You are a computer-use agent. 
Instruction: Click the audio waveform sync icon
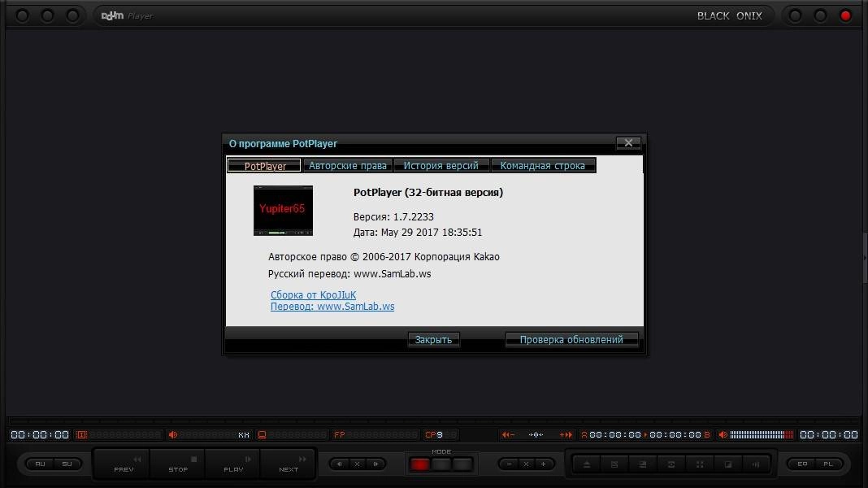point(536,435)
